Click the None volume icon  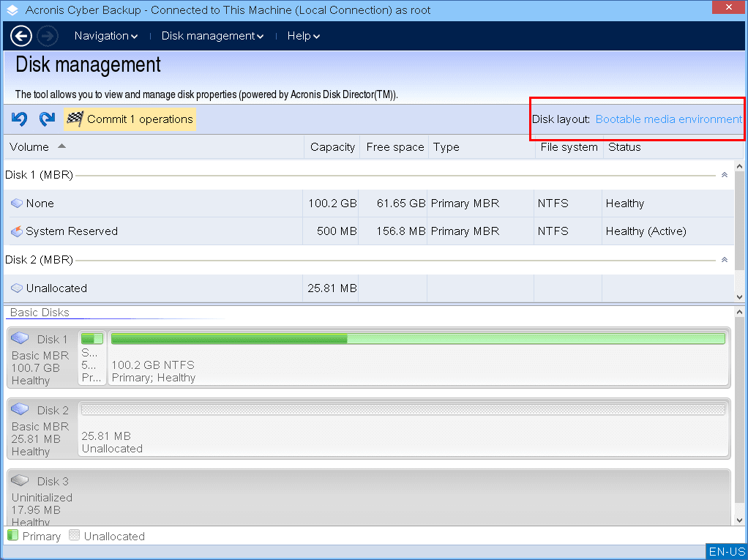click(x=17, y=204)
